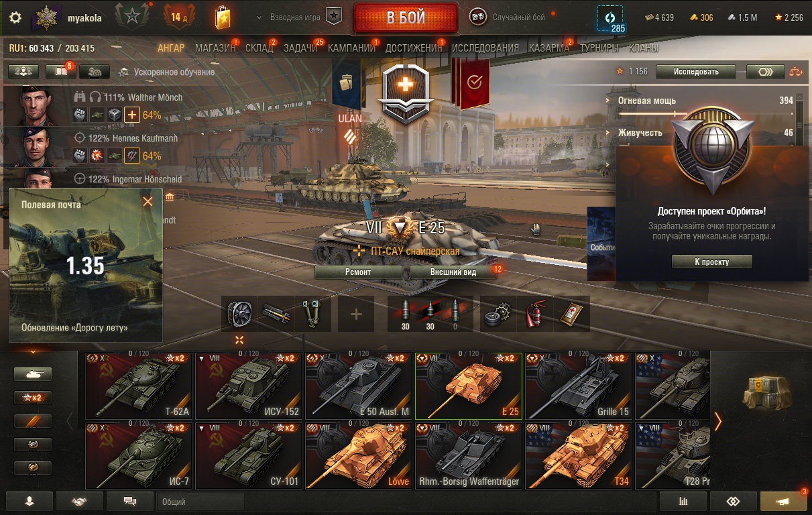Open the premium shop bag icon

[x=223, y=18]
